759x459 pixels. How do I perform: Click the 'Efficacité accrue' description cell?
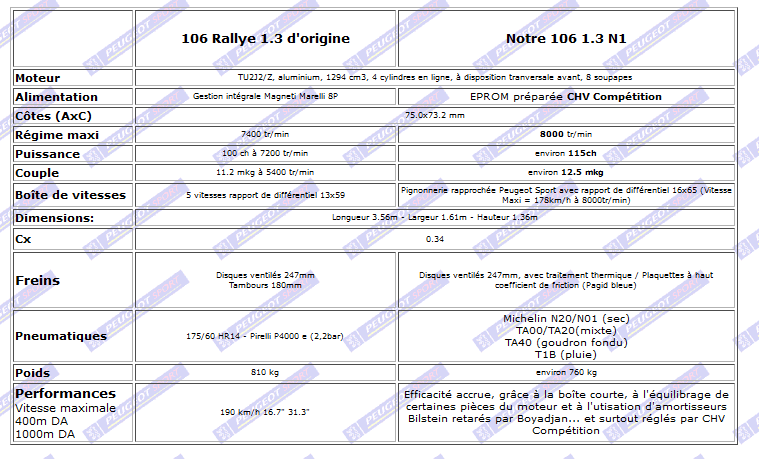pyautogui.click(x=566, y=412)
